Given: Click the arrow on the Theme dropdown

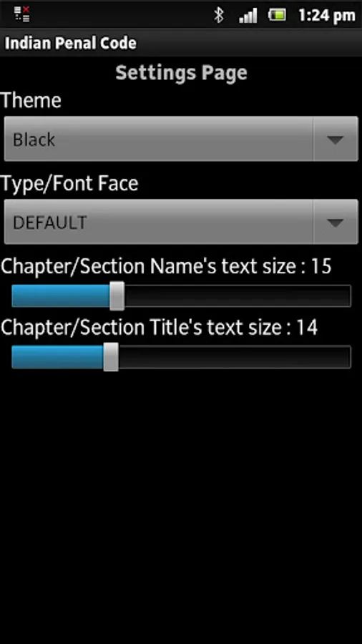Looking at the screenshot, I should [x=336, y=140].
